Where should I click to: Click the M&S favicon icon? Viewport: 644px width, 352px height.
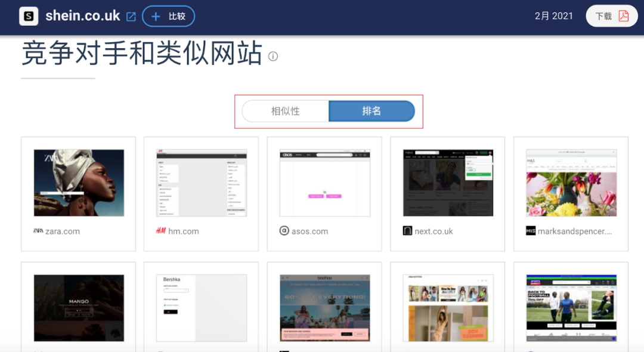[531, 231]
